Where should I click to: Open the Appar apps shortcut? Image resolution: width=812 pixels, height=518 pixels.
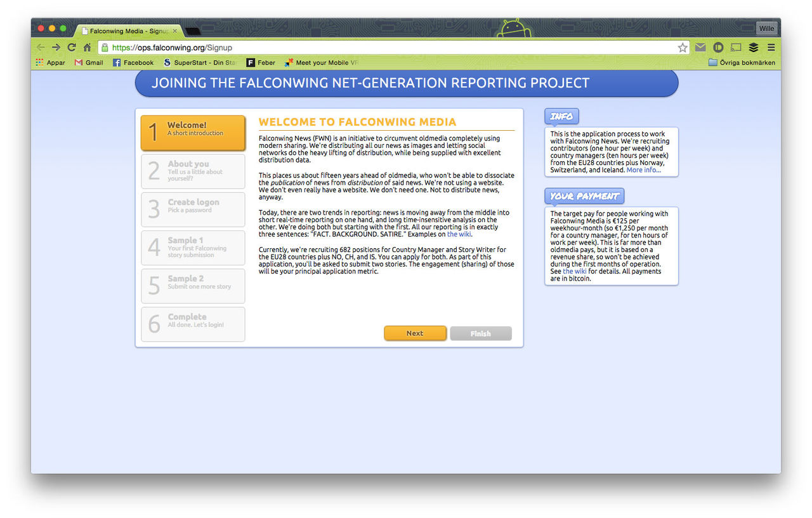51,63
